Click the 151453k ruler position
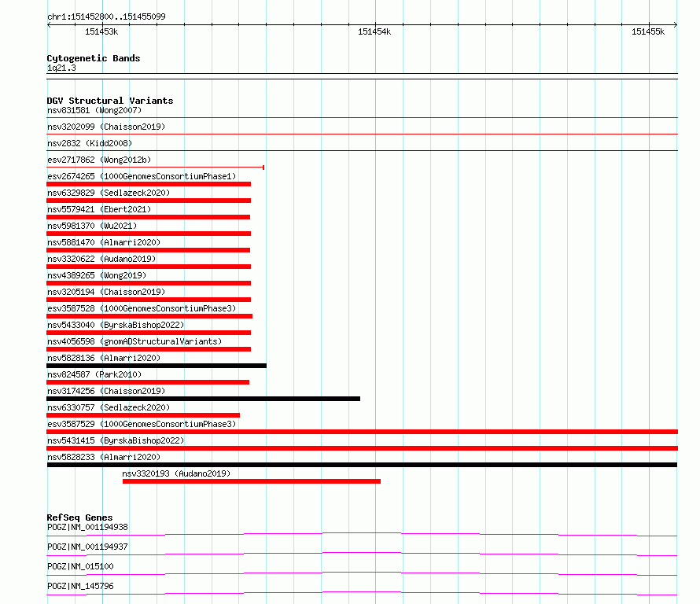The image size is (700, 604). click(101, 31)
